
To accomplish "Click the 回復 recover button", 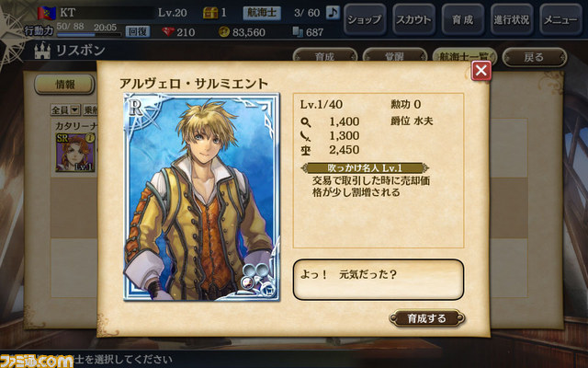I will point(137,31).
